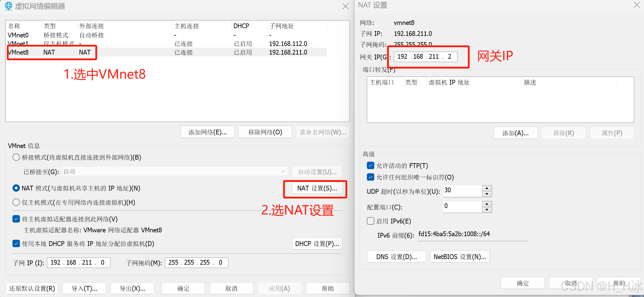Click the 移除网络(O) button

click(x=265, y=132)
